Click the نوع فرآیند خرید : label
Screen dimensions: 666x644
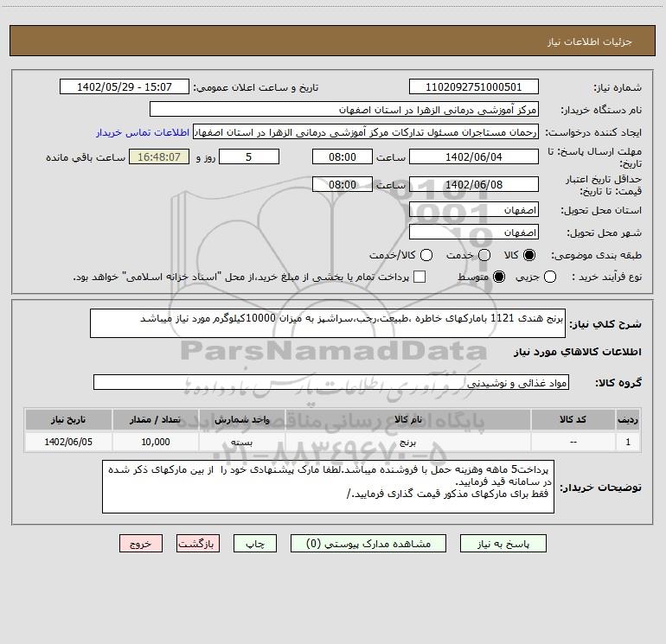[606, 277]
